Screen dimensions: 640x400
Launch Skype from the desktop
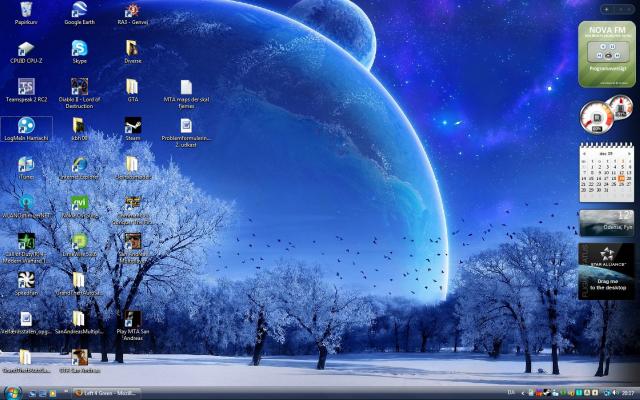coord(79,48)
